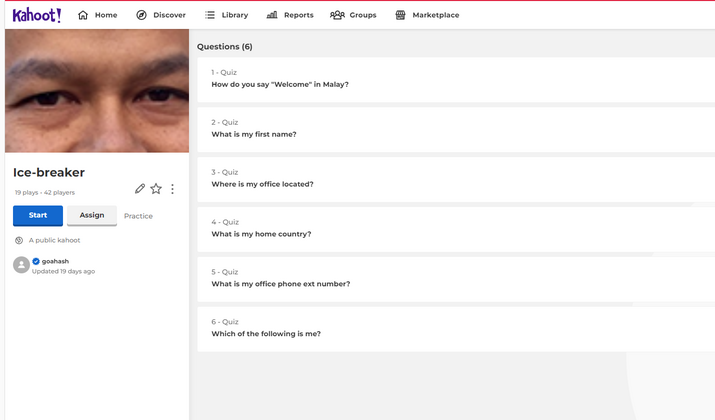This screenshot has height=420, width=715.
Task: Click the Groups people icon
Action: (337, 15)
